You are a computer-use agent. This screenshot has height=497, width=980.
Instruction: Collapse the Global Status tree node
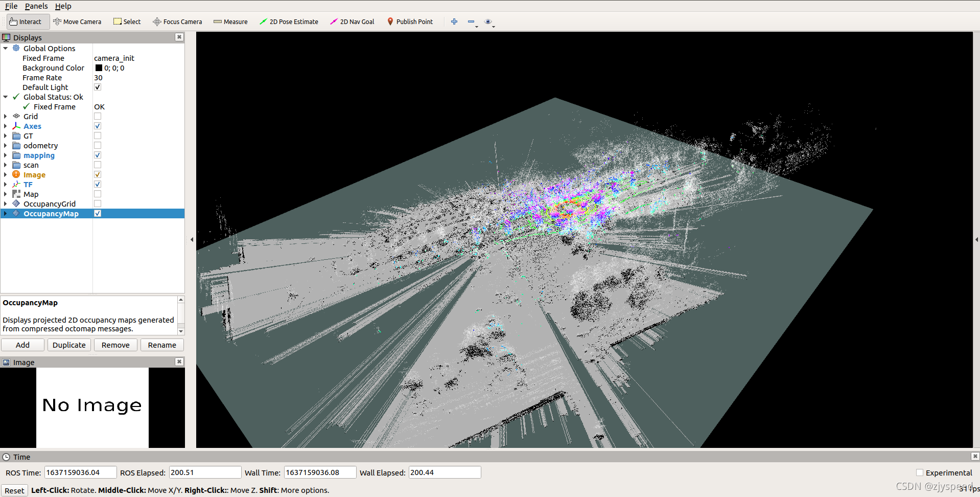6,97
